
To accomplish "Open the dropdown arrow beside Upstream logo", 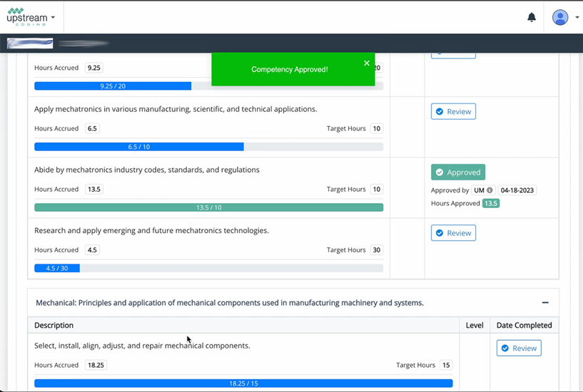I will [54, 18].
